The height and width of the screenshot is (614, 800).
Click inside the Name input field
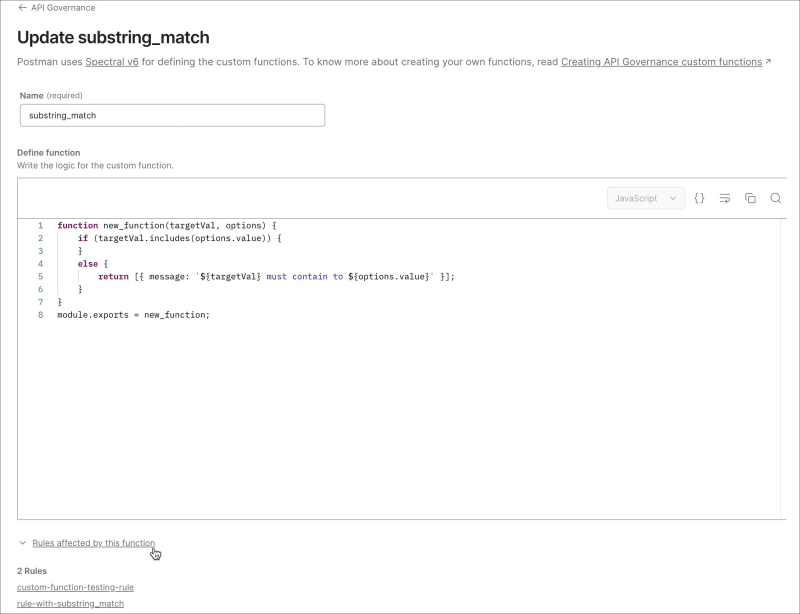pos(170,115)
